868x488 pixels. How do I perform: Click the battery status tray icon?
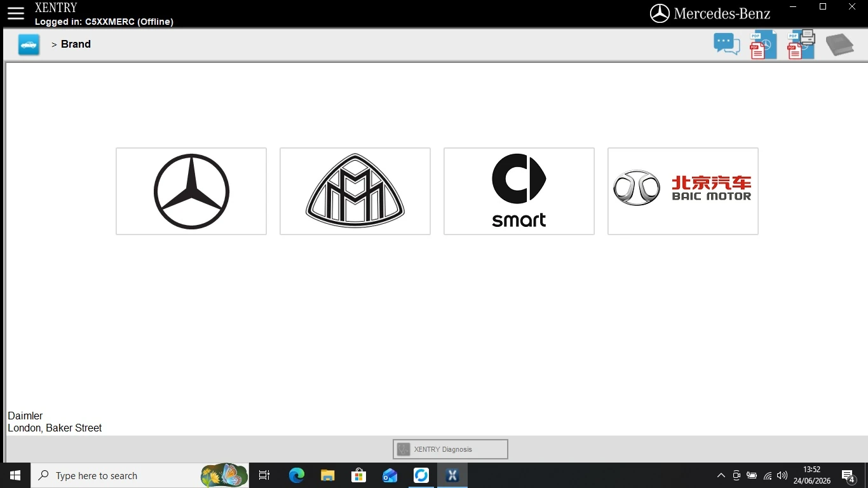tap(752, 475)
